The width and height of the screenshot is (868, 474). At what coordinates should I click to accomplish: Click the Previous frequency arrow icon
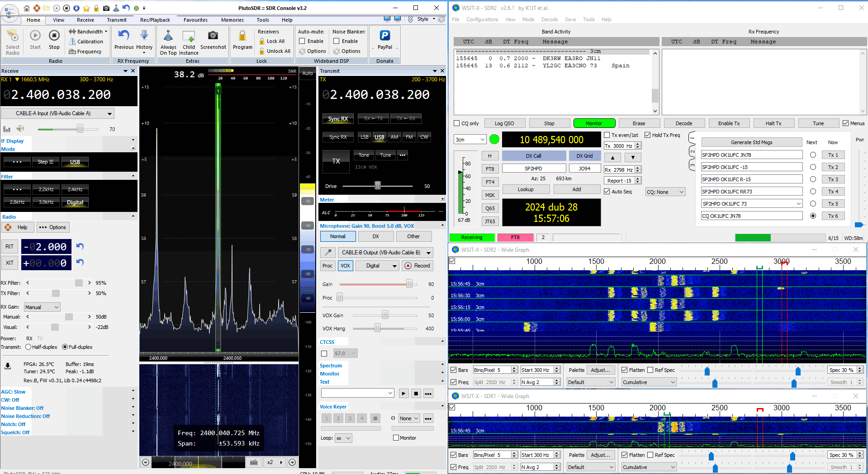click(123, 36)
